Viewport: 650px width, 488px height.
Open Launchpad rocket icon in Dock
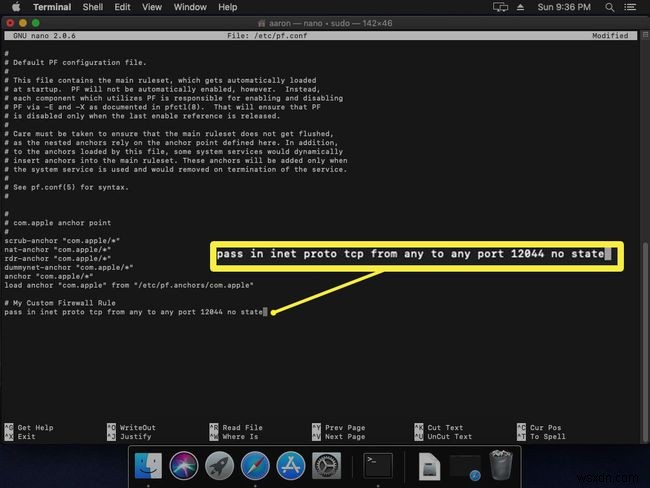pos(219,466)
